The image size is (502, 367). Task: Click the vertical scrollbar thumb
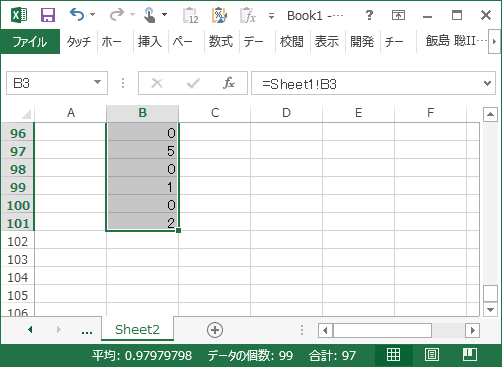click(x=490, y=293)
